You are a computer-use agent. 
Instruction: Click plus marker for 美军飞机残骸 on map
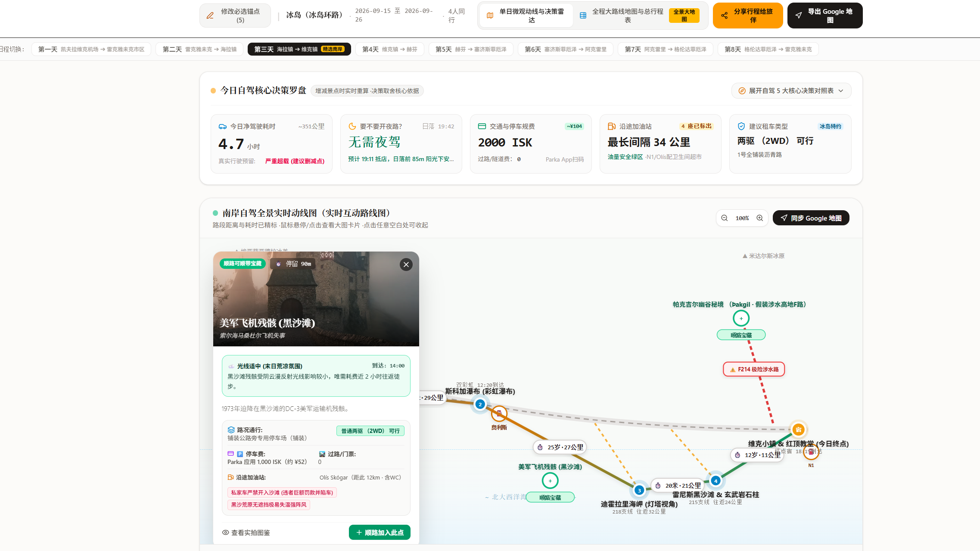(x=550, y=481)
